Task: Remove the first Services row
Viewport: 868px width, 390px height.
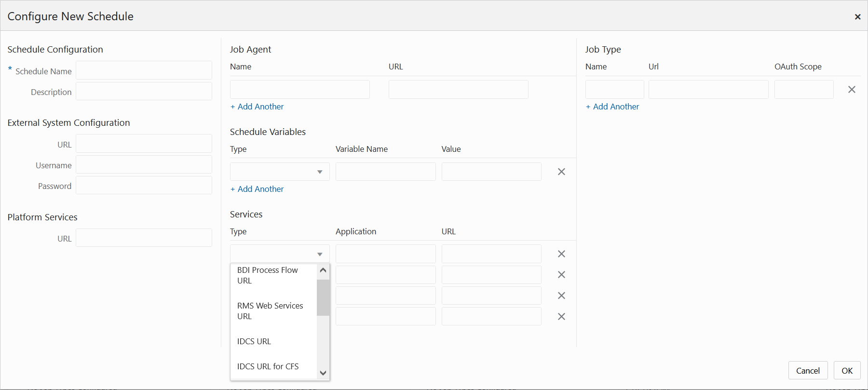Action: [561, 254]
